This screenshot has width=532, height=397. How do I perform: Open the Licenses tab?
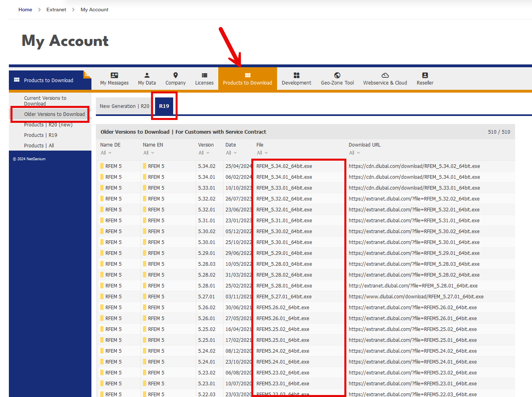[205, 79]
